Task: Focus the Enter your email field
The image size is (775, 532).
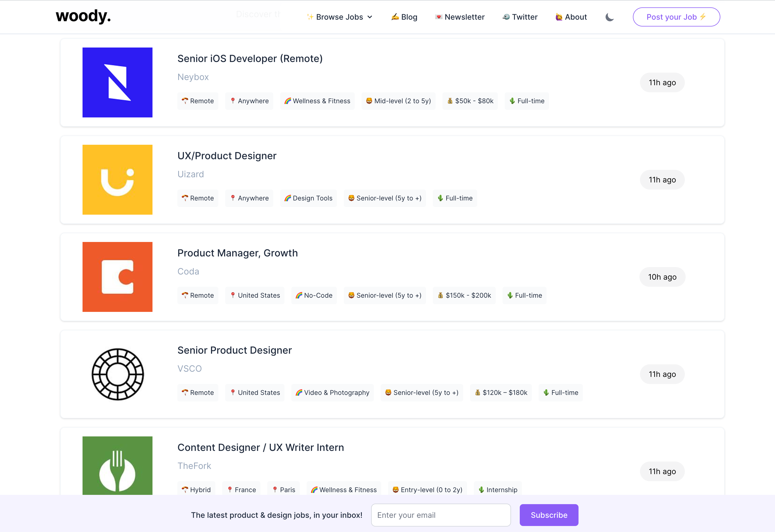Action: [441, 515]
